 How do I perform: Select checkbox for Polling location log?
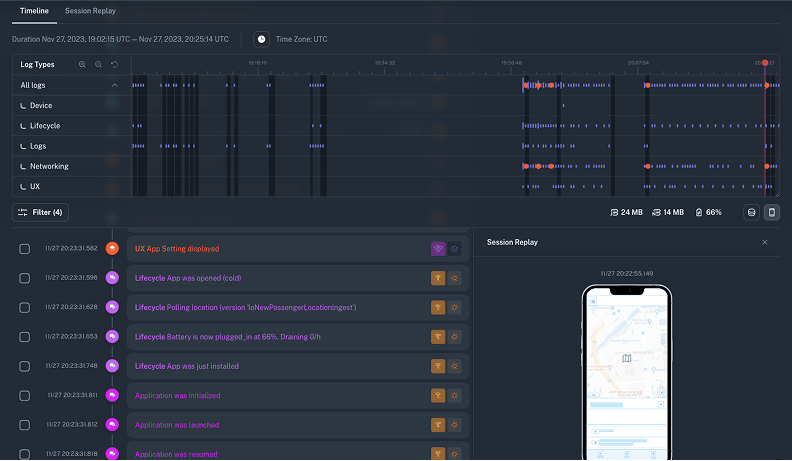coord(24,308)
